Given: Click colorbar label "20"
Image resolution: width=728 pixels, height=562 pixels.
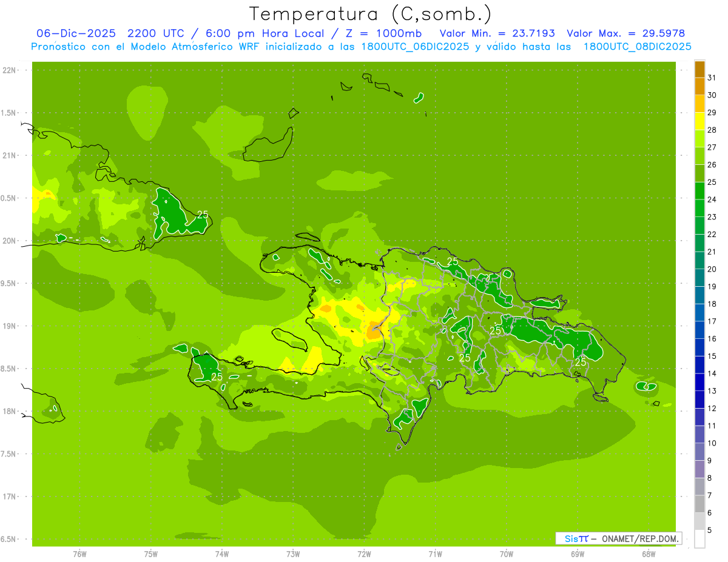Looking at the screenshot, I should (x=712, y=269).
